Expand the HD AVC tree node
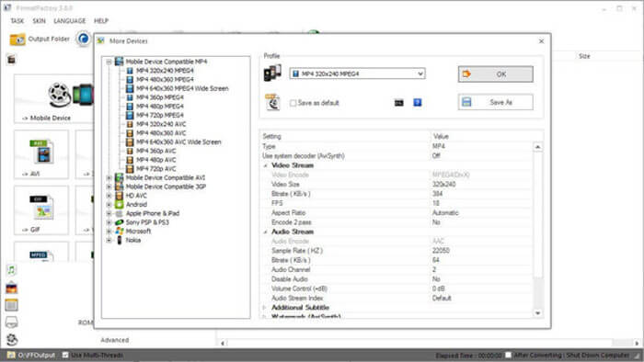Screen dimensions: 644x362 click(x=109, y=196)
